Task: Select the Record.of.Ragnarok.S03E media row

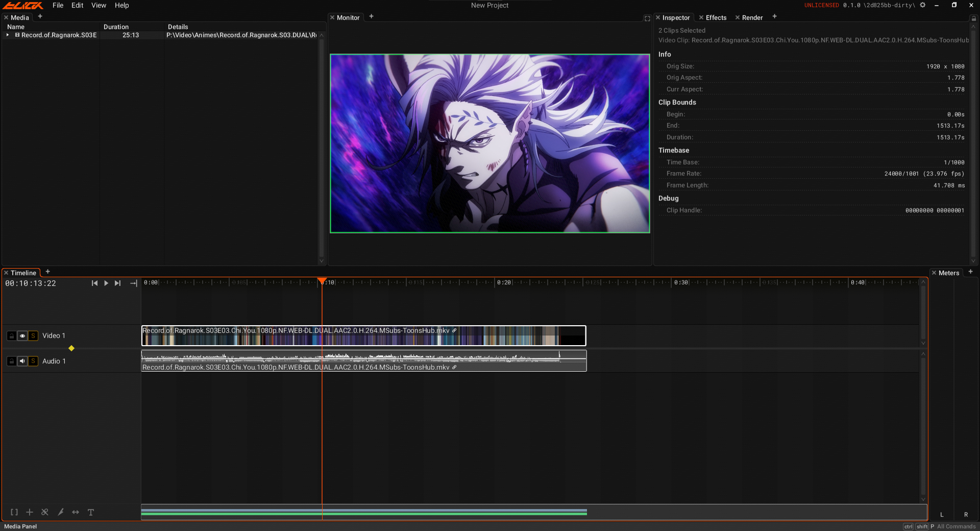Action: [161, 35]
